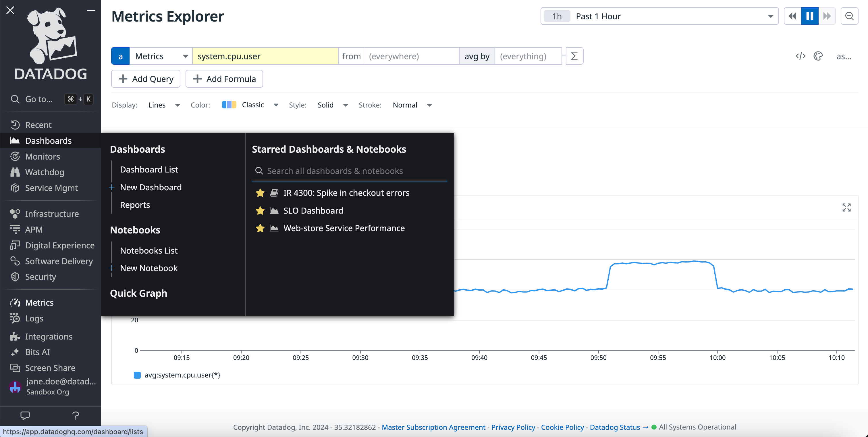This screenshot has width=868, height=437.
Task: Select the APM sidebar icon
Action: tap(15, 229)
